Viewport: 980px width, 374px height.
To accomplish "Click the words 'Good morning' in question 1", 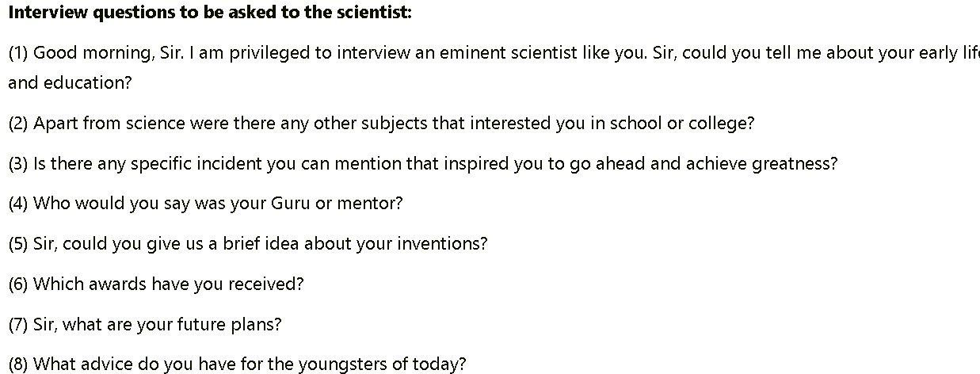I will [88, 53].
